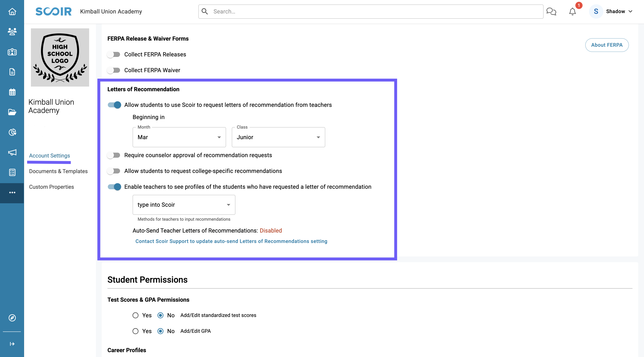
Task: Open the type into Scoir dropdown
Action: tap(184, 205)
